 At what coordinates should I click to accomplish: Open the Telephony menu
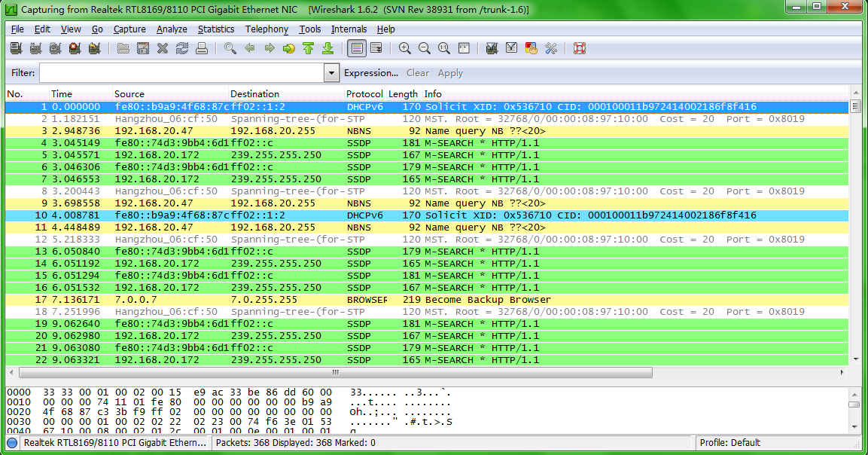pyautogui.click(x=266, y=29)
